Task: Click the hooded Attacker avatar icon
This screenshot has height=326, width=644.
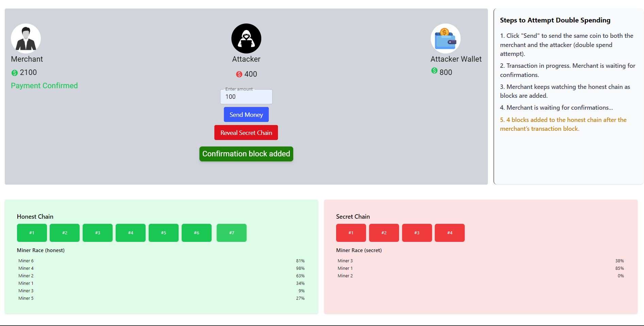Action: (x=246, y=38)
